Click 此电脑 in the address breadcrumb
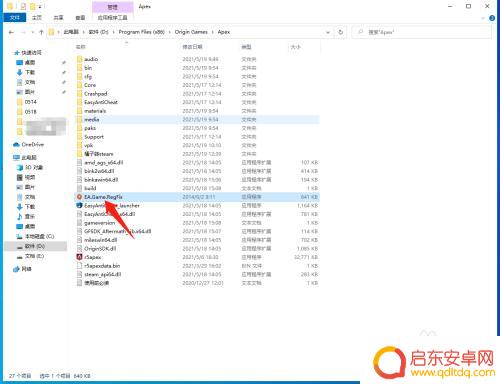 pyautogui.click(x=71, y=32)
